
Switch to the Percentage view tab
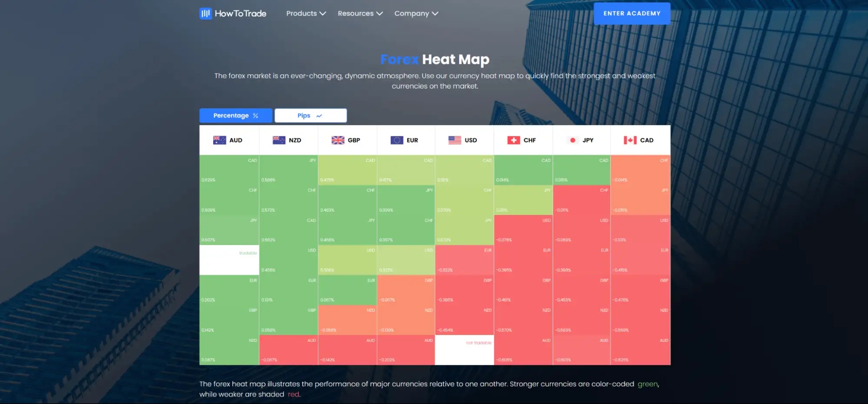(236, 116)
